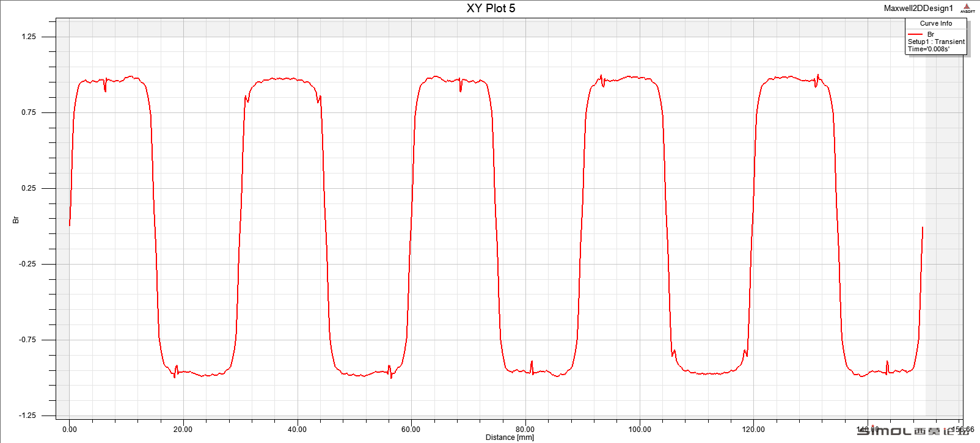Click the 100.00 X-axis tick label

pos(640,429)
